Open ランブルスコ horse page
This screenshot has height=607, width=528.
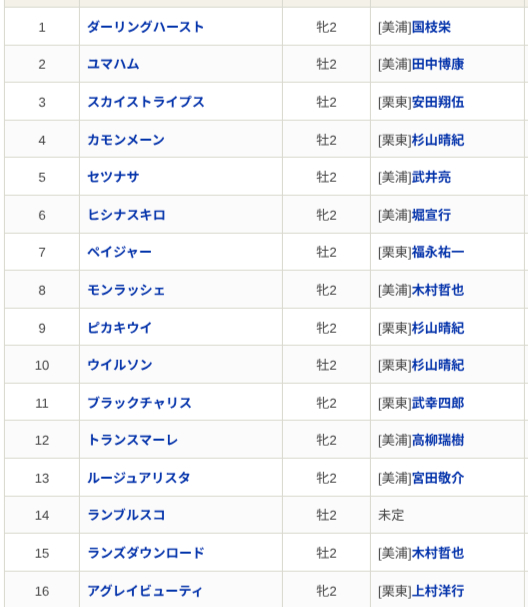point(126,515)
